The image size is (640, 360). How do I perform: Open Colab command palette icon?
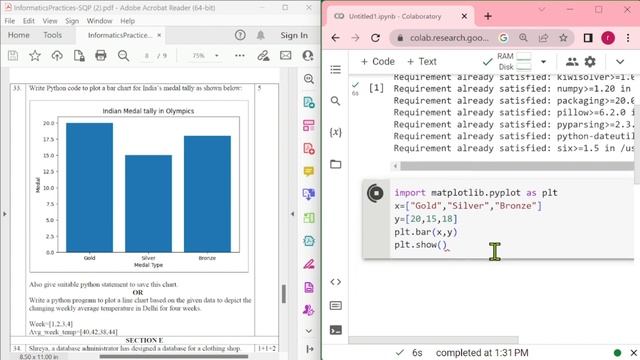(x=336, y=306)
